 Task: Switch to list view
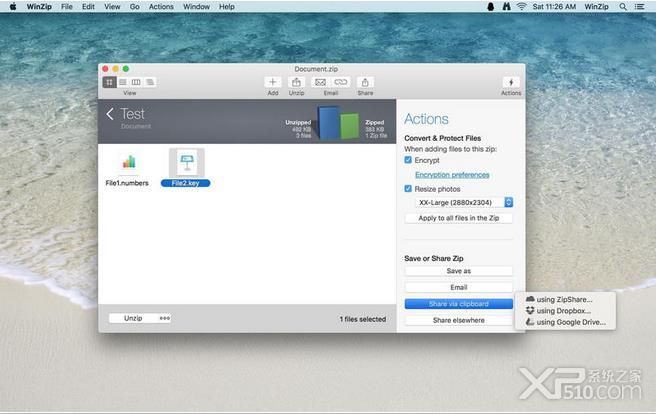pos(123,82)
